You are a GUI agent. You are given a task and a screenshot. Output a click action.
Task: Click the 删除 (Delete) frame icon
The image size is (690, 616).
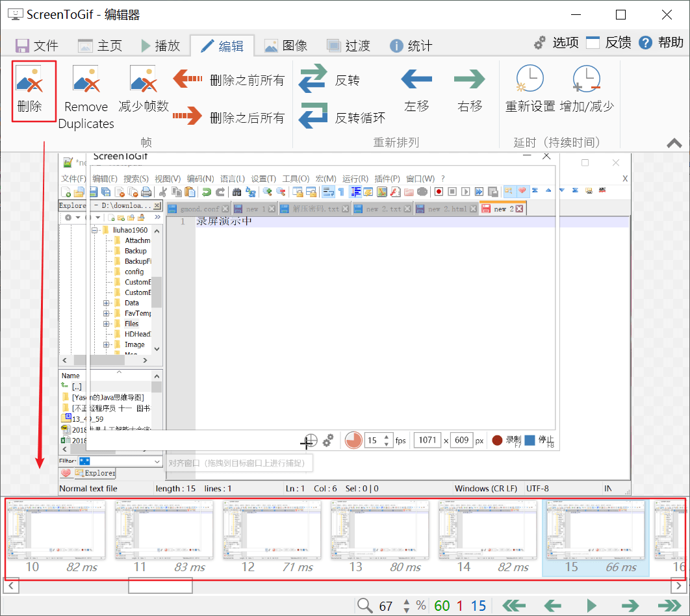pyautogui.click(x=29, y=80)
